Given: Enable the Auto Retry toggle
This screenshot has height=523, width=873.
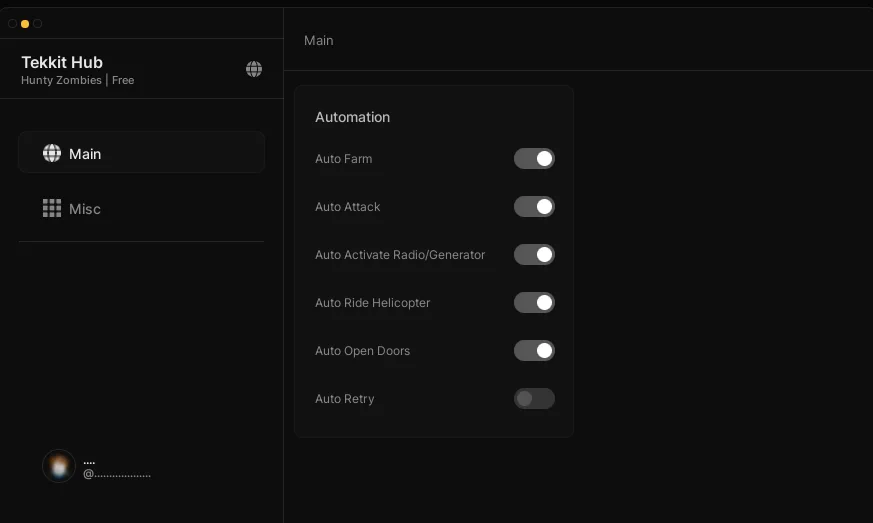Looking at the screenshot, I should [x=534, y=399].
